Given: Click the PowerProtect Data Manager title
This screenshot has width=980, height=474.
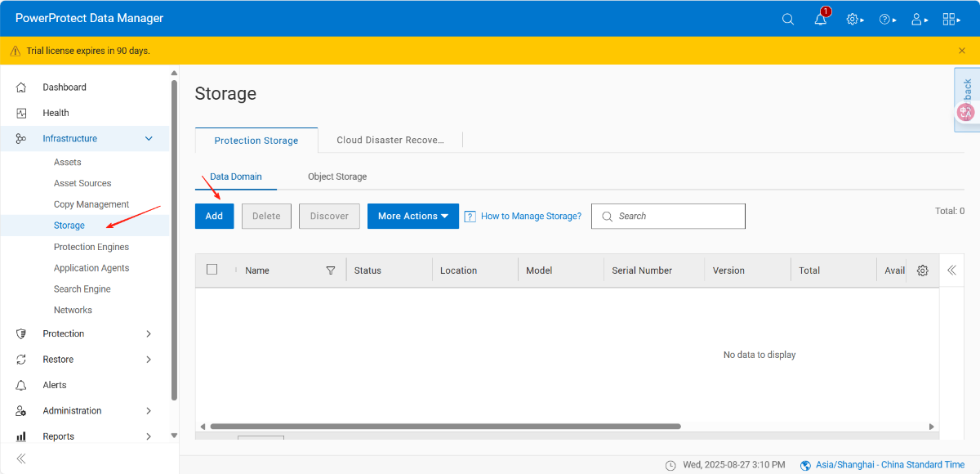Looking at the screenshot, I should pyautogui.click(x=90, y=18).
